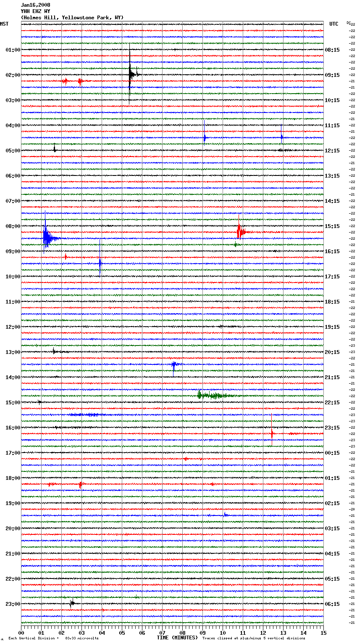Select the 12:00 MST time label

tap(13, 327)
